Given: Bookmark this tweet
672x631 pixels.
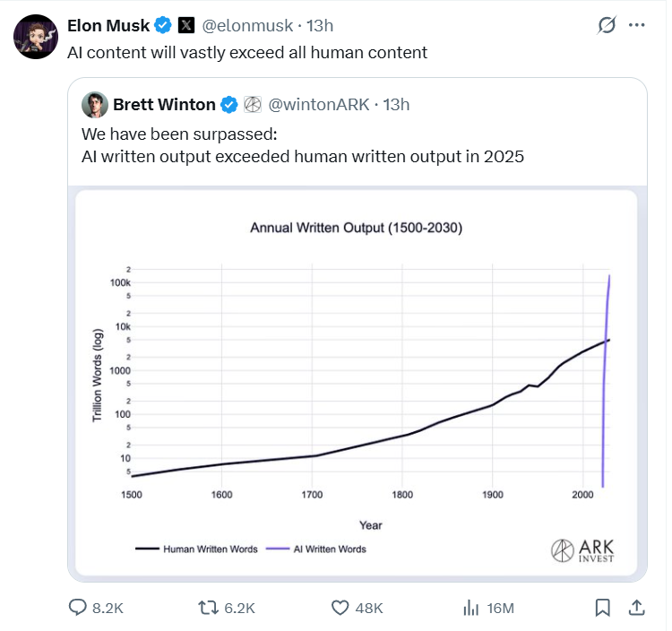Looking at the screenshot, I should tap(603, 608).
